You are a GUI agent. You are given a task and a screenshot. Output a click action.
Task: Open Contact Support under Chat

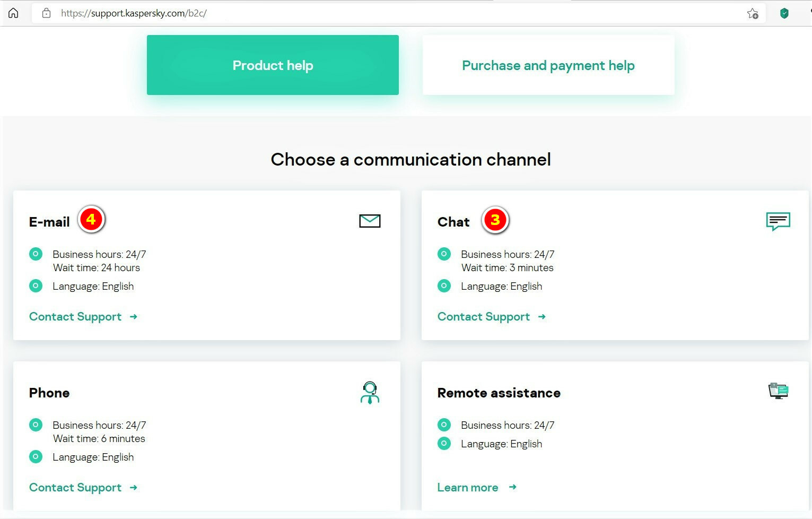pyautogui.click(x=484, y=317)
